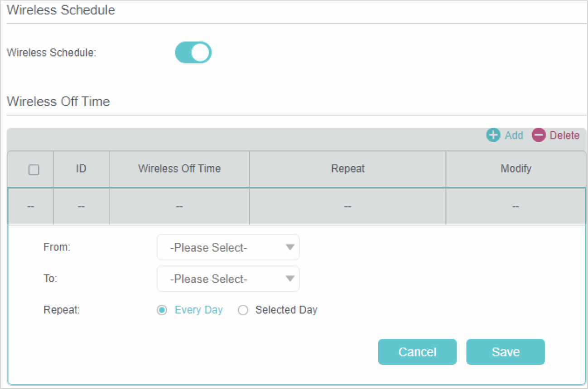The image size is (588, 389).
Task: Click the Repeat column header
Action: (347, 169)
